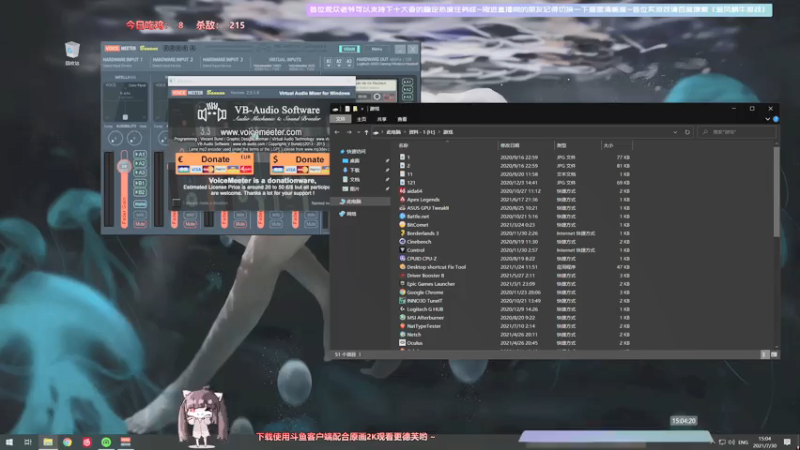Open the 主页 ribbon tab
This screenshot has height=450, width=800.
(361, 119)
